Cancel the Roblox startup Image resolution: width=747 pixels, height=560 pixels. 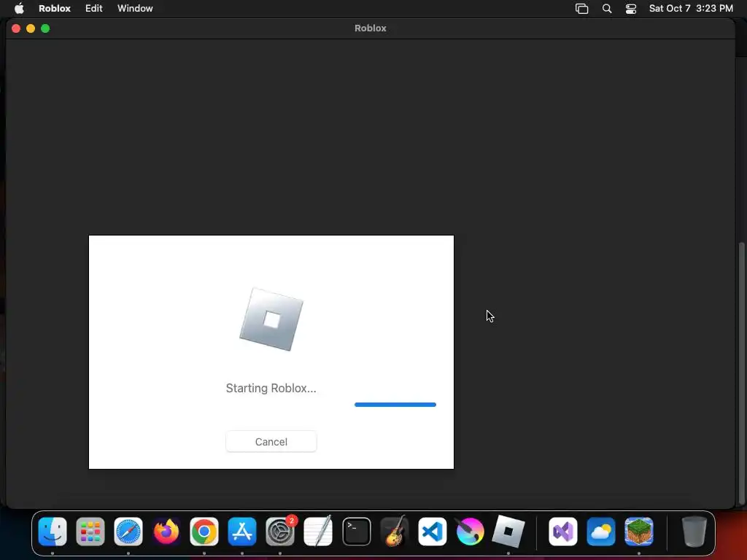pyautogui.click(x=271, y=441)
